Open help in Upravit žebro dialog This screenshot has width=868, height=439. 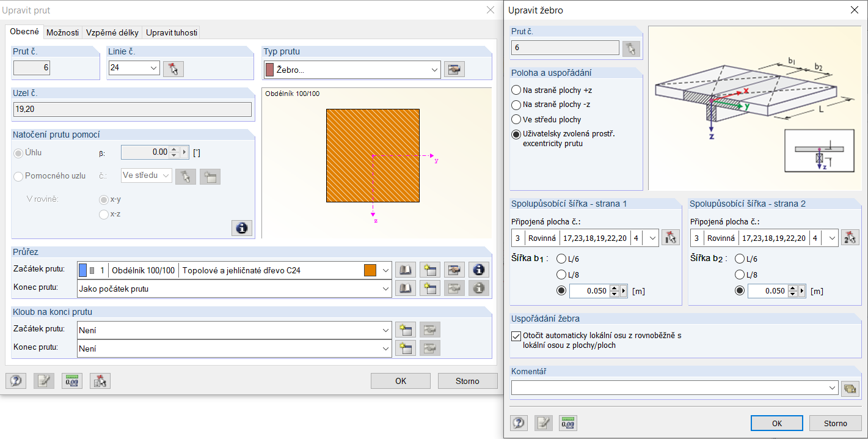point(519,423)
